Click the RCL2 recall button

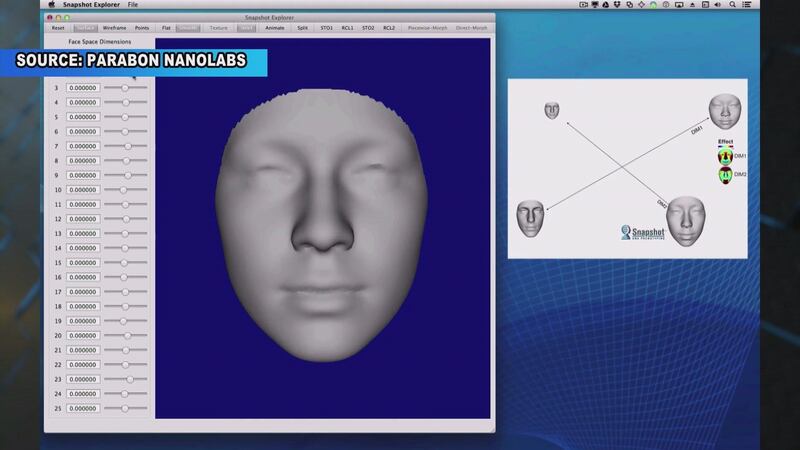[388, 28]
